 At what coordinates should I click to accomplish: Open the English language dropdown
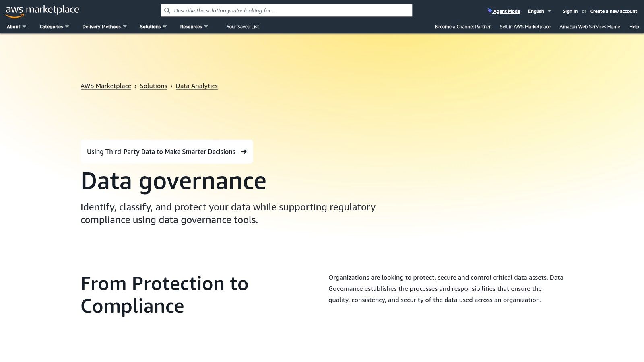[x=539, y=11]
